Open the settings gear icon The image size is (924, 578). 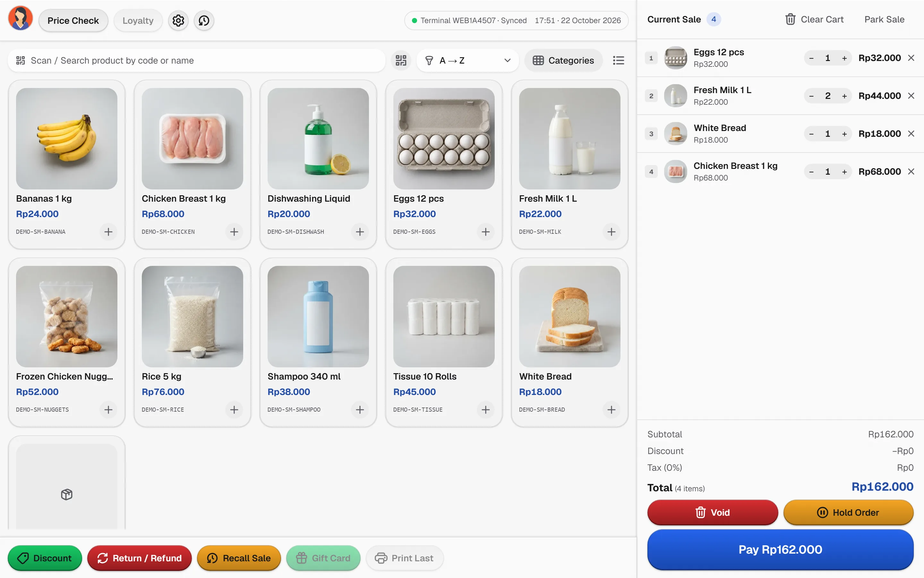click(178, 21)
